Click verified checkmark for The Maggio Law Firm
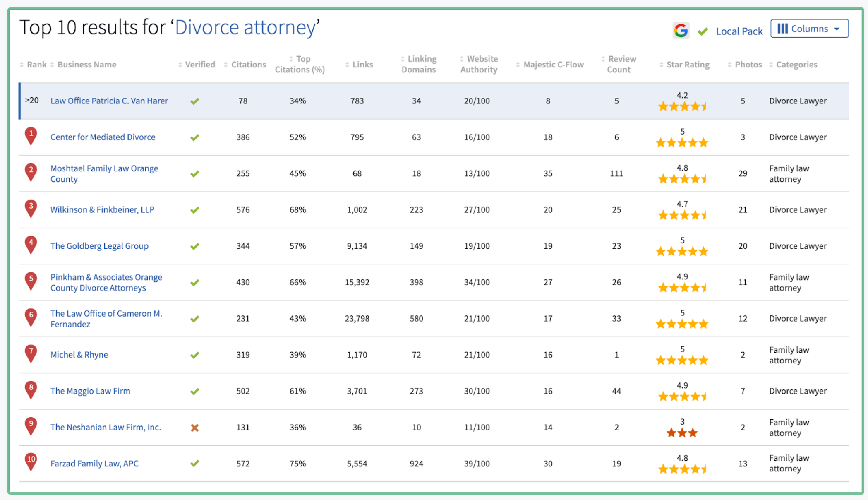This screenshot has width=868, height=500. coord(195,391)
